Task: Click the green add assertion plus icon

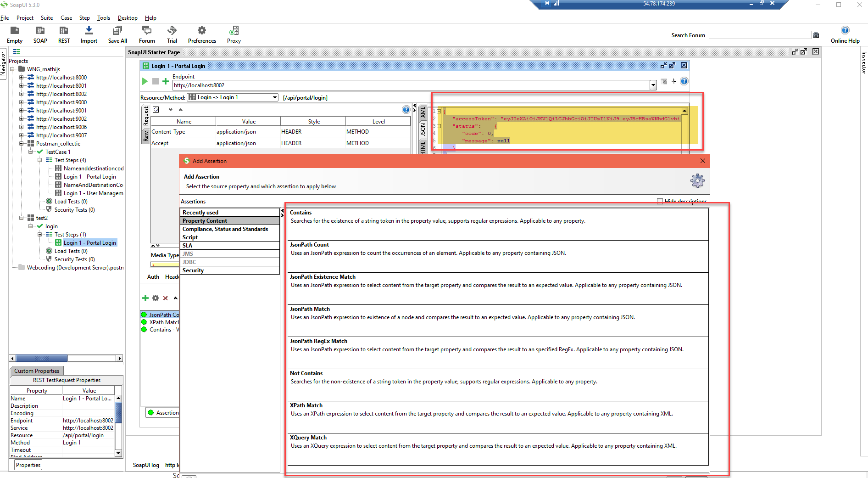Action: coord(145,298)
